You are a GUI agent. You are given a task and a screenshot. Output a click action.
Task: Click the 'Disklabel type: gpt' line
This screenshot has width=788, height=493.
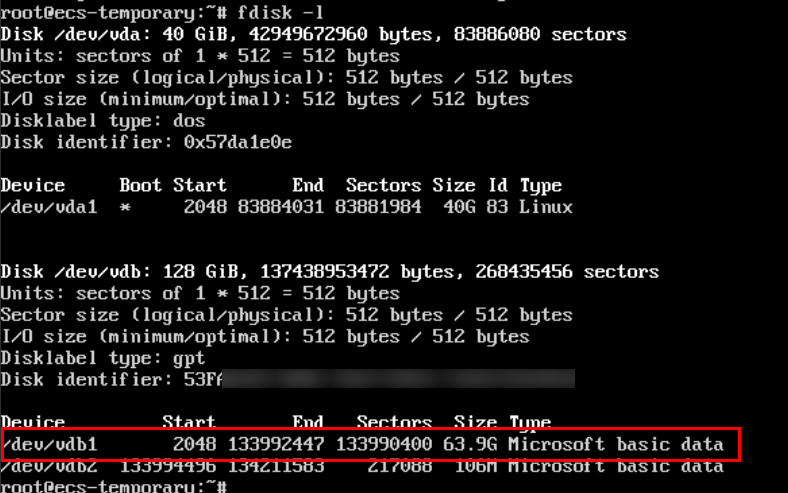103,357
